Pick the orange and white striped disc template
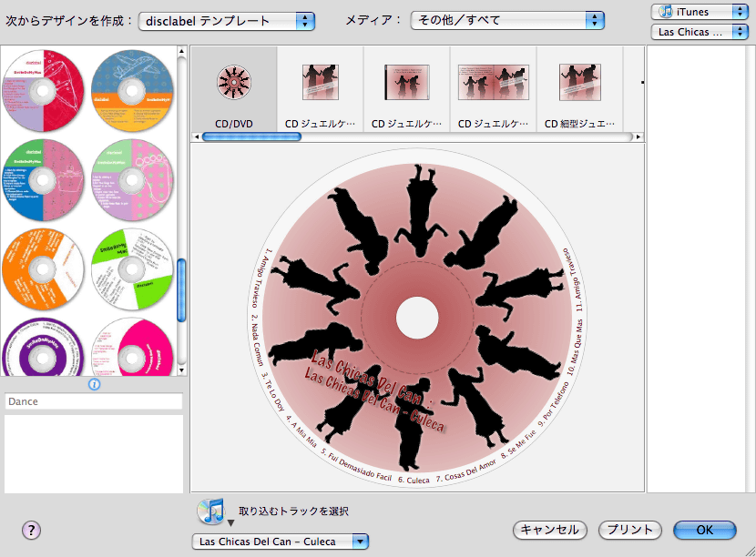This screenshot has height=557, width=756. (x=43, y=268)
